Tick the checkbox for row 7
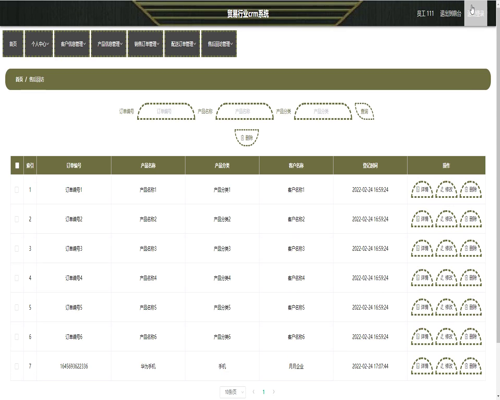Screen dimensions: 500x400 click(x=17, y=366)
